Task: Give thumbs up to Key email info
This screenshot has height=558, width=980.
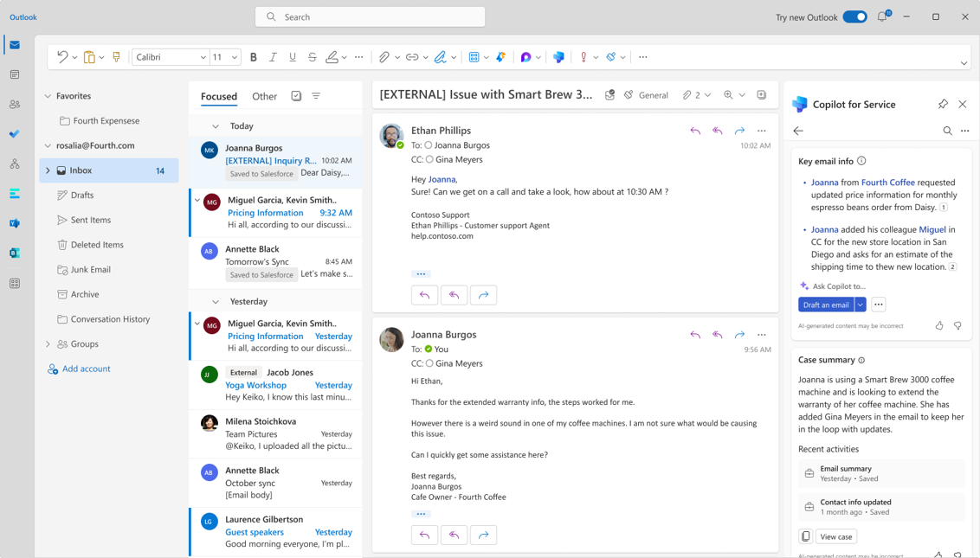Action: point(938,325)
